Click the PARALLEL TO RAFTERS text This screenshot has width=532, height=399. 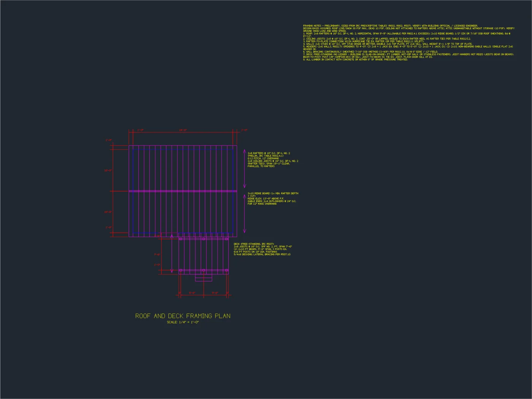tap(261, 166)
